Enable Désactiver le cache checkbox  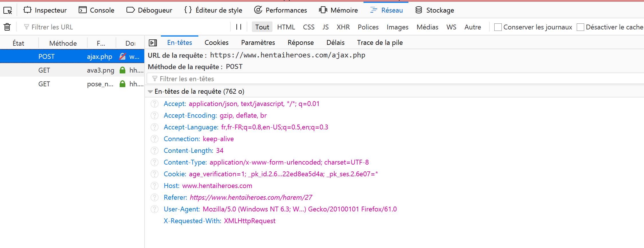click(580, 27)
